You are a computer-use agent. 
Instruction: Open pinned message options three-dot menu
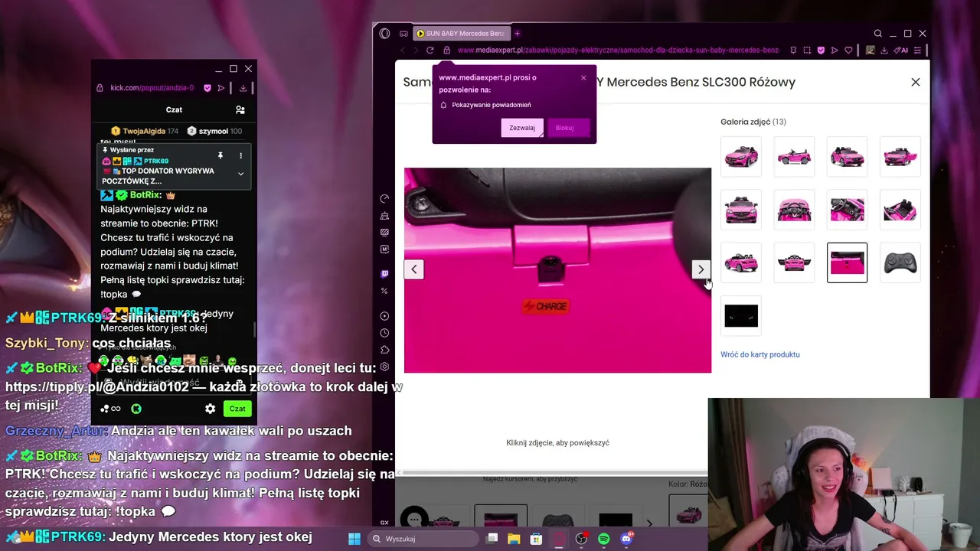coord(240,155)
